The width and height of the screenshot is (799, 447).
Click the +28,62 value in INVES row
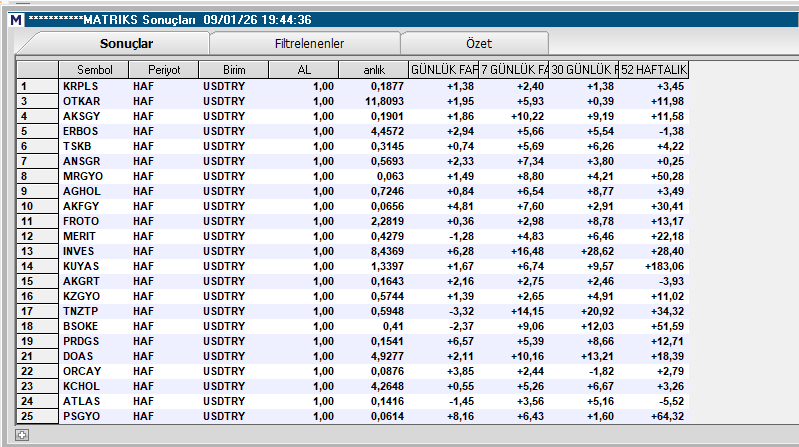(x=597, y=251)
